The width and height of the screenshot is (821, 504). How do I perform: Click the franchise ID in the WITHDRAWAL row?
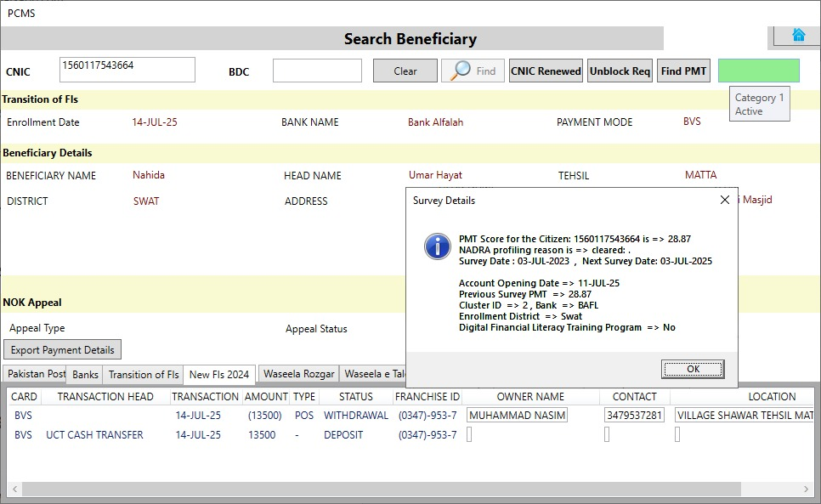point(427,415)
